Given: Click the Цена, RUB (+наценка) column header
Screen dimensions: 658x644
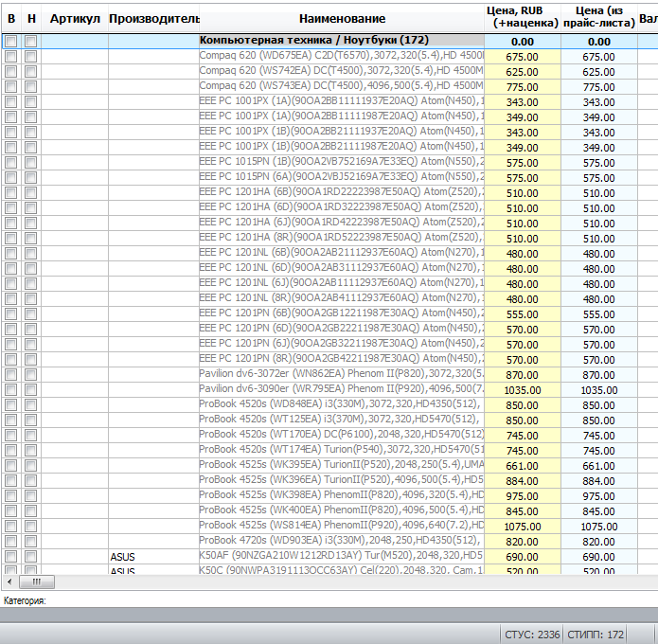Looking at the screenshot, I should (523, 17).
